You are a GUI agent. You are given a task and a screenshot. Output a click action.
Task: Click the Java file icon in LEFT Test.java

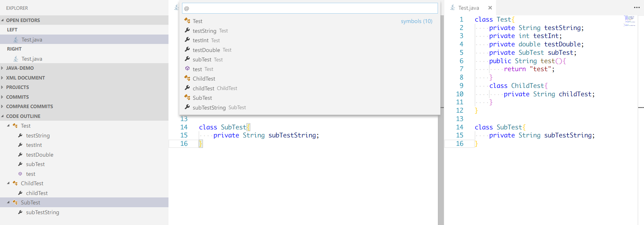[x=16, y=39]
